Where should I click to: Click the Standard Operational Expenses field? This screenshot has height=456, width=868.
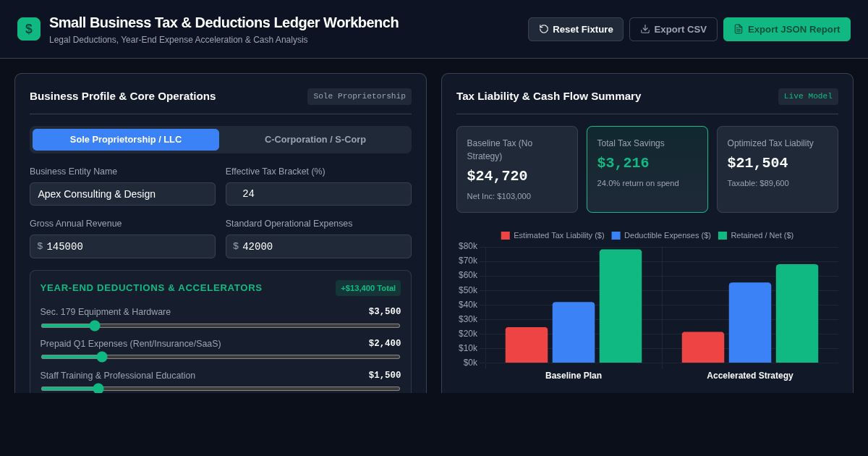pos(318,246)
